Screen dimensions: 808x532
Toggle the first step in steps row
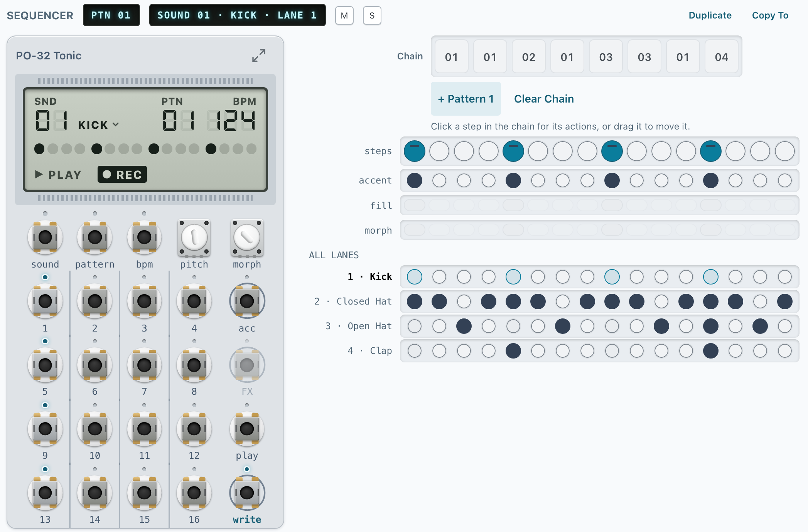pos(415,151)
